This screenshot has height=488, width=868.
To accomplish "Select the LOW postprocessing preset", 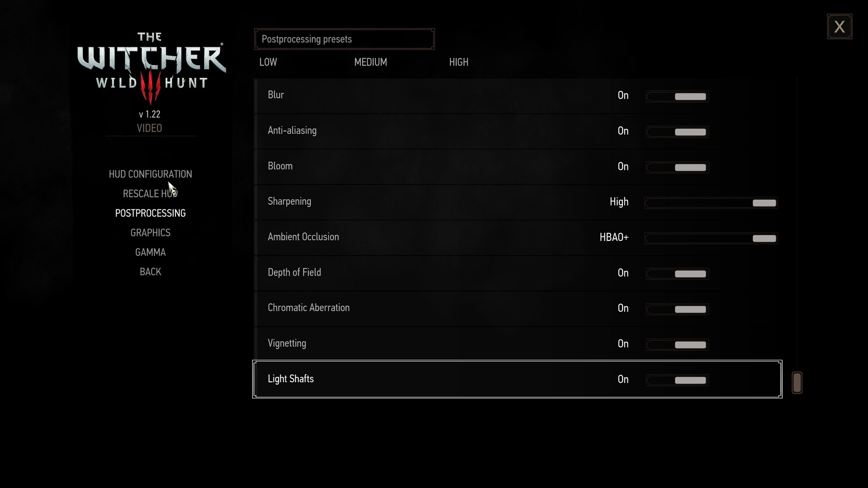I will [x=268, y=62].
